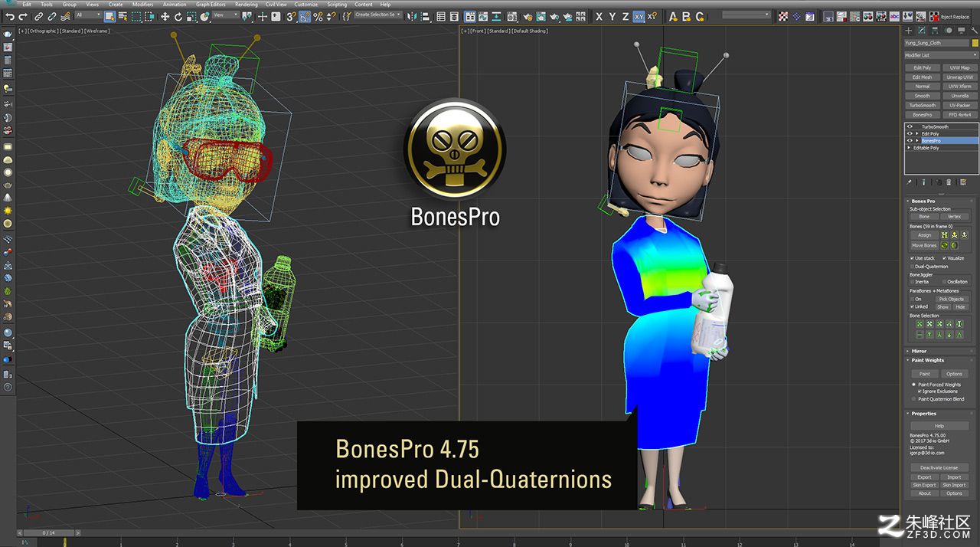
Task: Click the Redo arrow icon
Action: tap(23, 16)
